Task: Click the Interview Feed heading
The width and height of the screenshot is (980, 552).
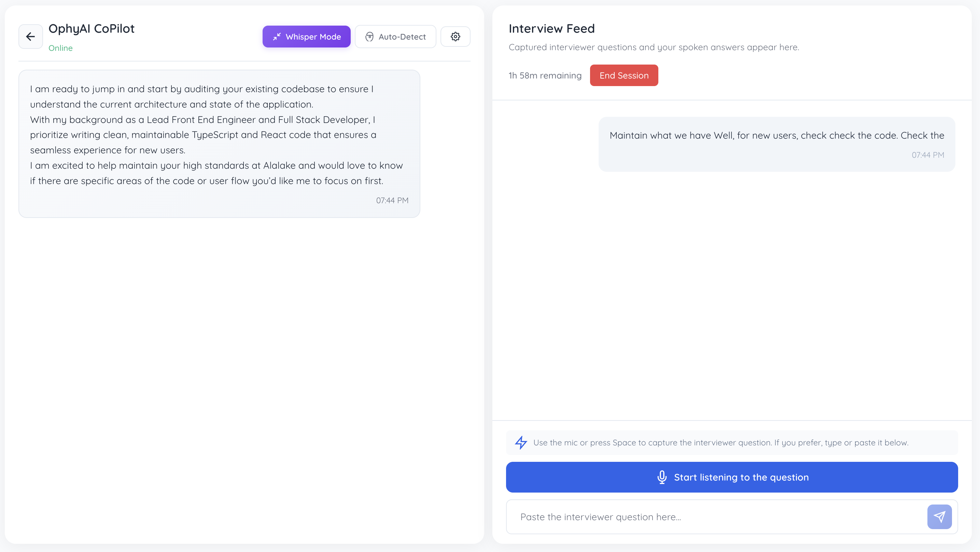Action: point(551,28)
